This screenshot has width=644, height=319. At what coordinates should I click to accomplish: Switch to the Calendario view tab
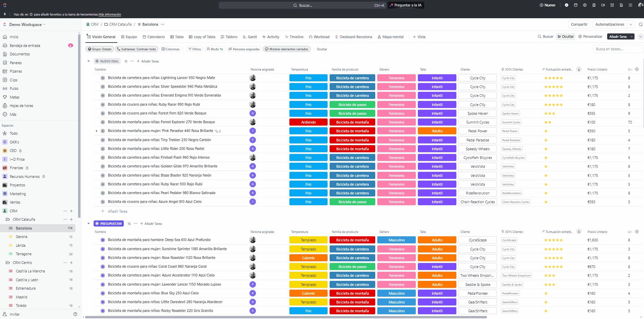coord(153,37)
